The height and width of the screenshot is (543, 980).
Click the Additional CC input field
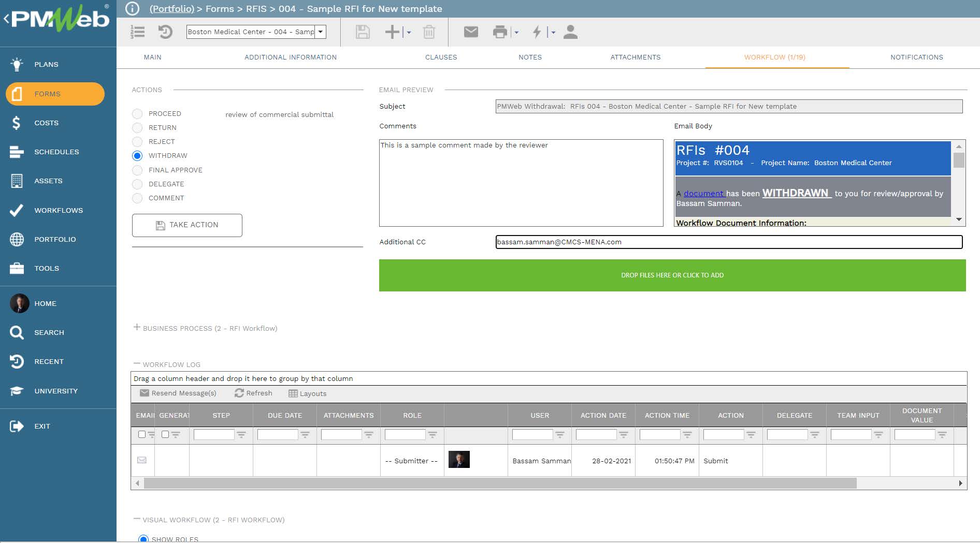click(x=729, y=242)
